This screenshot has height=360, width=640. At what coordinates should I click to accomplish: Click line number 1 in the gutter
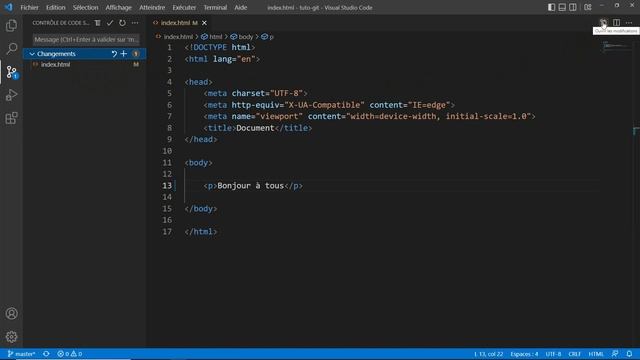tap(169, 47)
